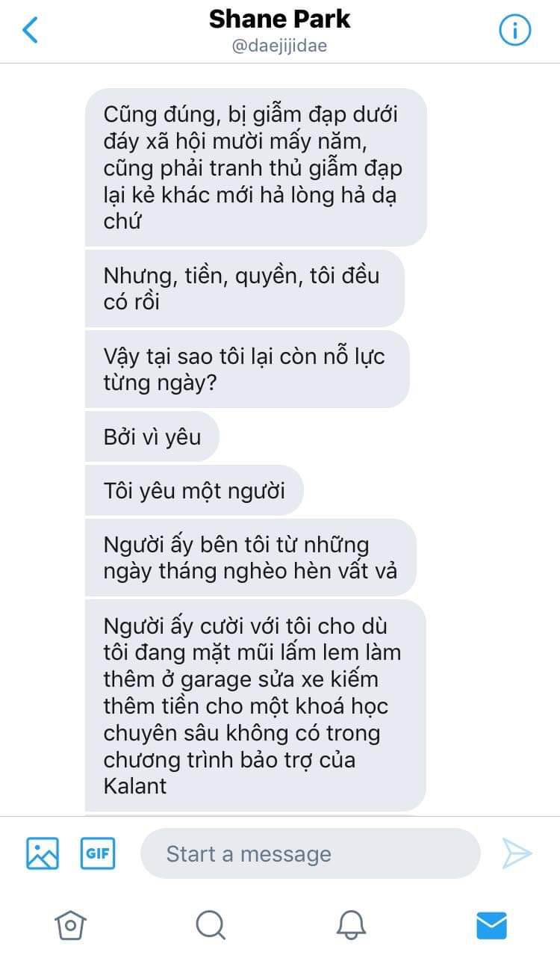Tap the 'Nhưng, tiền, quyền' message bubble

click(244, 288)
